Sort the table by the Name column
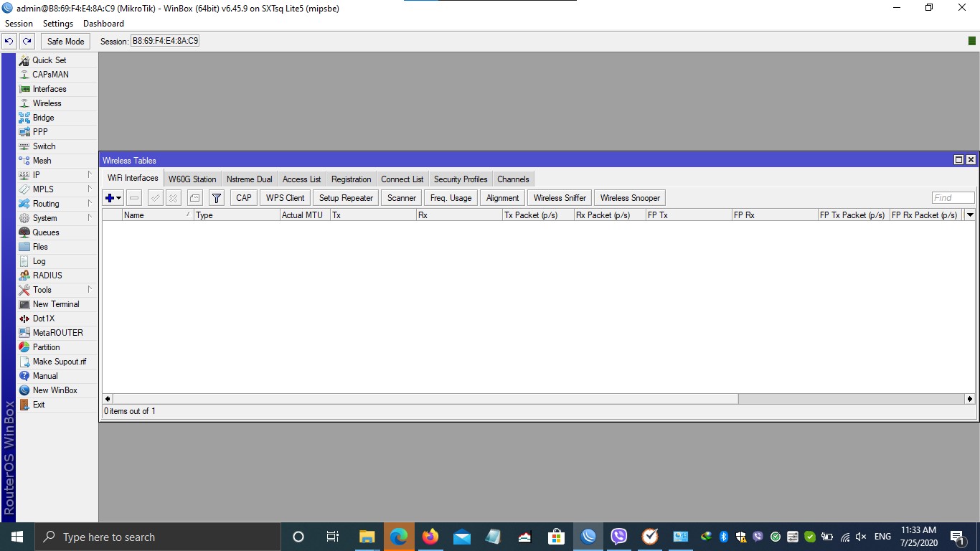Viewport: 980px width, 551px height. pos(158,215)
